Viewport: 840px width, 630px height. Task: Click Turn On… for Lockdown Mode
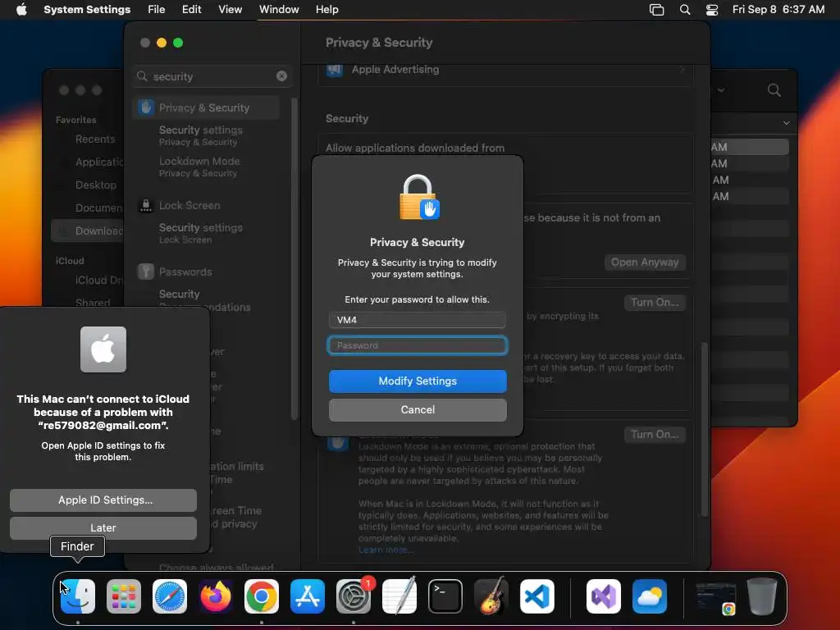tap(655, 435)
